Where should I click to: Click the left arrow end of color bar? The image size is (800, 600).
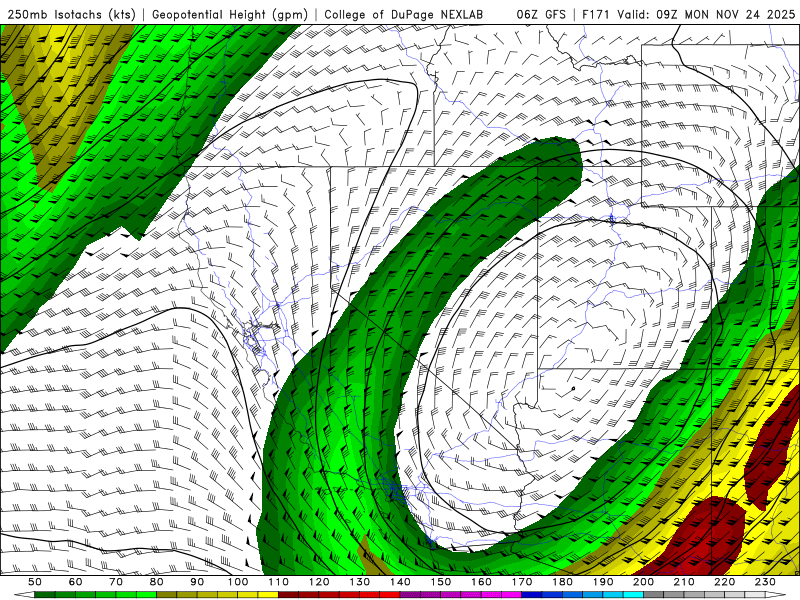[24, 595]
